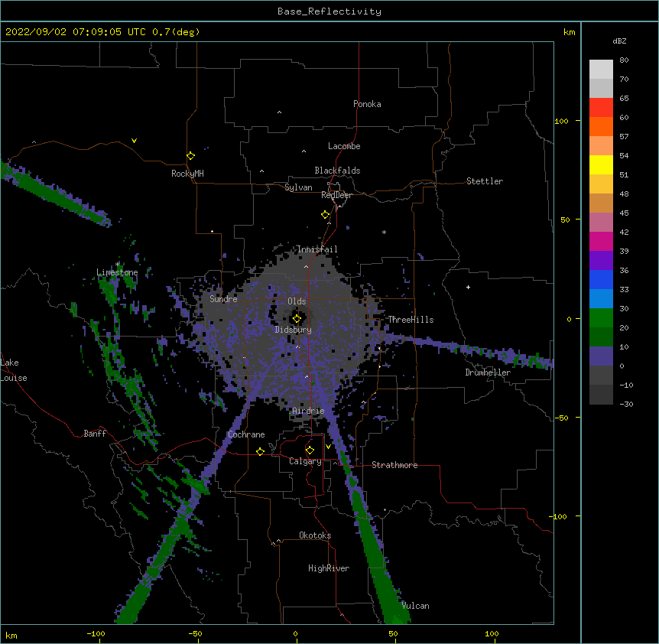Select the slate blue 0-10 dBZ legend swatch

tap(601, 356)
